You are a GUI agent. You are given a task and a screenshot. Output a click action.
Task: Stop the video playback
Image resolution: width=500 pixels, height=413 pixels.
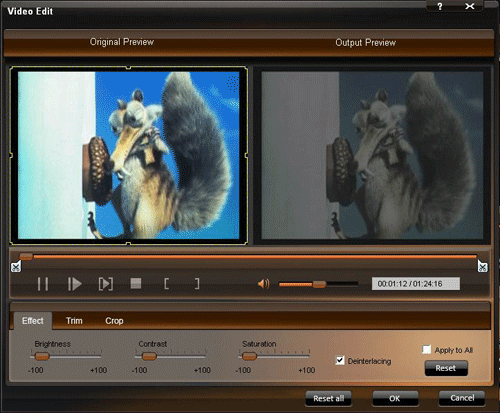(x=136, y=284)
